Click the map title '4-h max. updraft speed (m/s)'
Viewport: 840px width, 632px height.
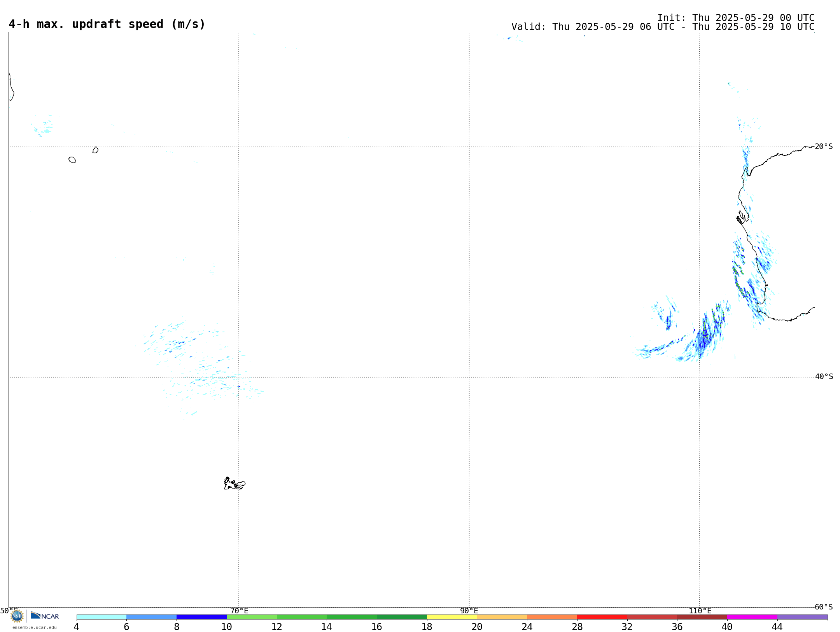107,24
